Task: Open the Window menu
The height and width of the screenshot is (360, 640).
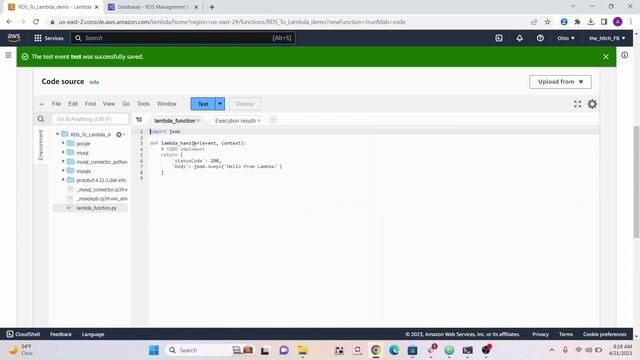Action: tap(167, 104)
